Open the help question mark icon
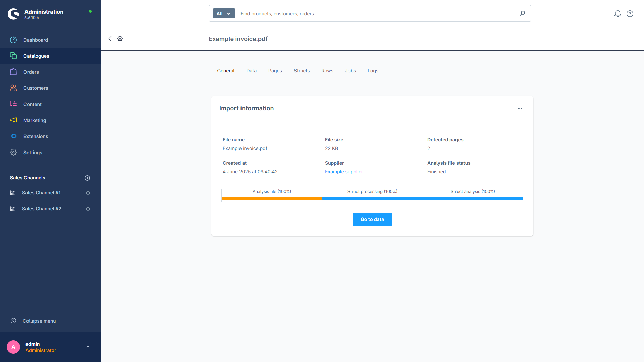Image resolution: width=644 pixels, height=362 pixels. coord(630,14)
